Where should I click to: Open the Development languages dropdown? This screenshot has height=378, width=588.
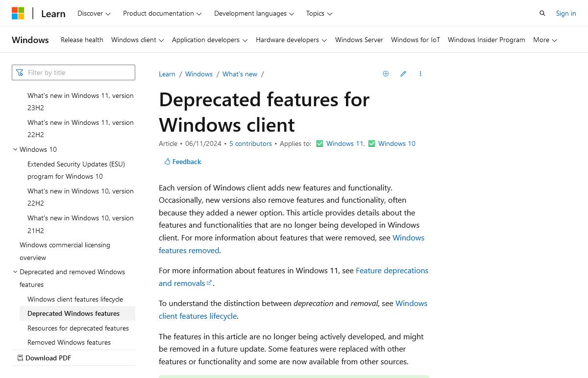coord(254,13)
